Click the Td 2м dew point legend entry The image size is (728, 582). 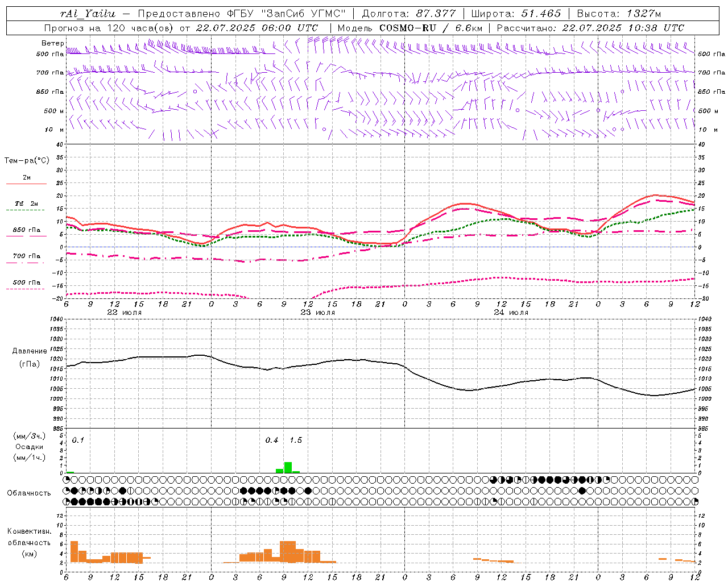pyautogui.click(x=26, y=203)
